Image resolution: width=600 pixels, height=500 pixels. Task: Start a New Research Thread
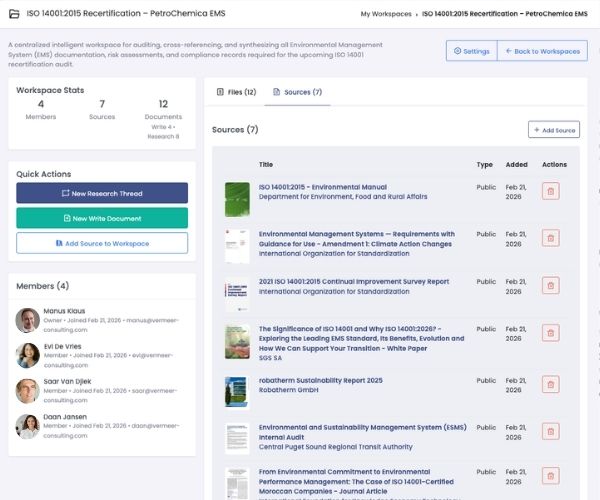[x=102, y=193]
